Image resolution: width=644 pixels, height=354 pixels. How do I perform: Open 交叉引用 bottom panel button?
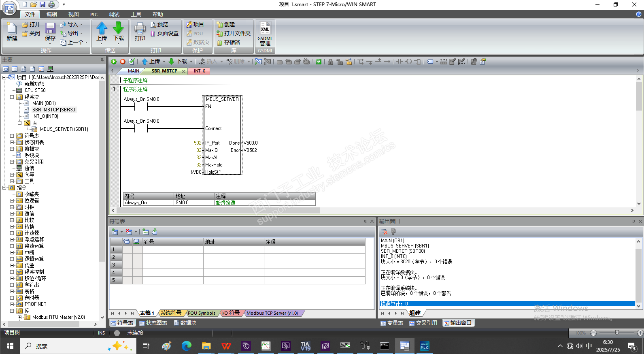[x=423, y=323]
